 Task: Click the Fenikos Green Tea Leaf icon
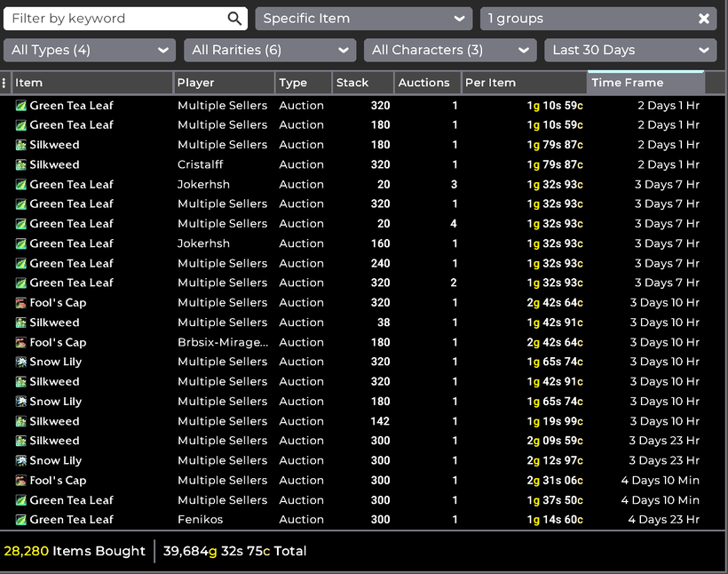coord(20,520)
